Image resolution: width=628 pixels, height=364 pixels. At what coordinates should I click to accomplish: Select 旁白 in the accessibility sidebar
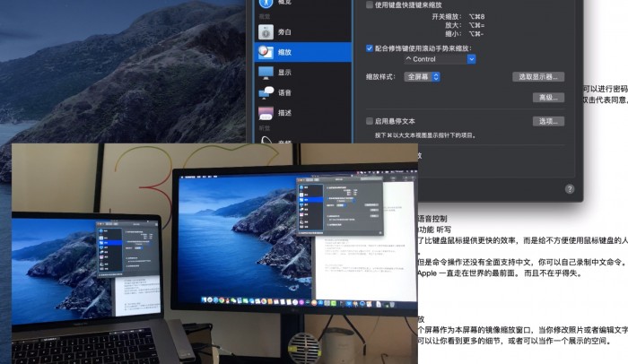pos(303,31)
